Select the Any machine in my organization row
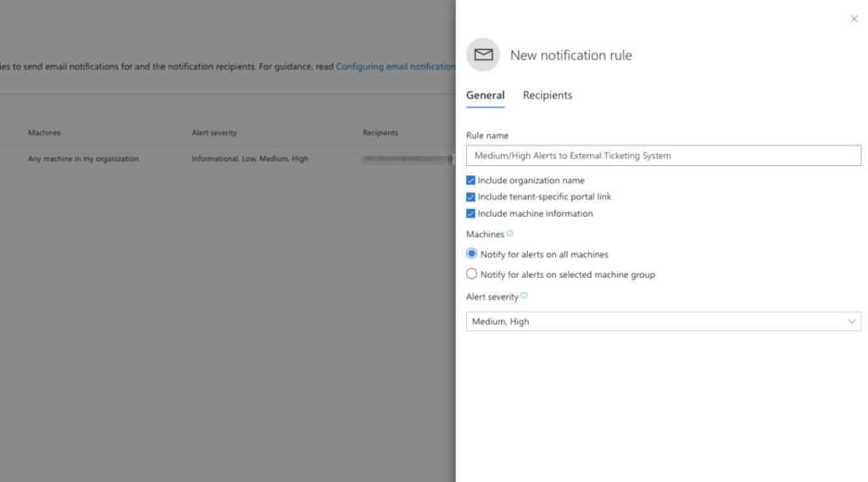Viewport: 868px width, 482px height. pos(227,158)
